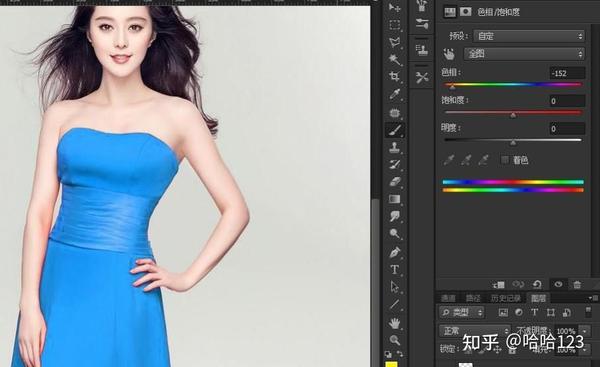Switch to the 图层 layers tab
Viewport: 600px width, 367px height.
pyautogui.click(x=538, y=298)
